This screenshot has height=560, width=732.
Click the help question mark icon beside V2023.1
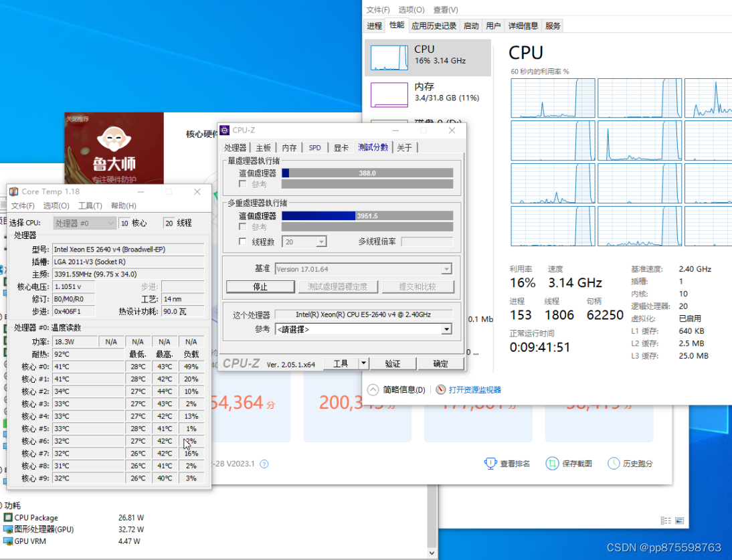pos(264,464)
